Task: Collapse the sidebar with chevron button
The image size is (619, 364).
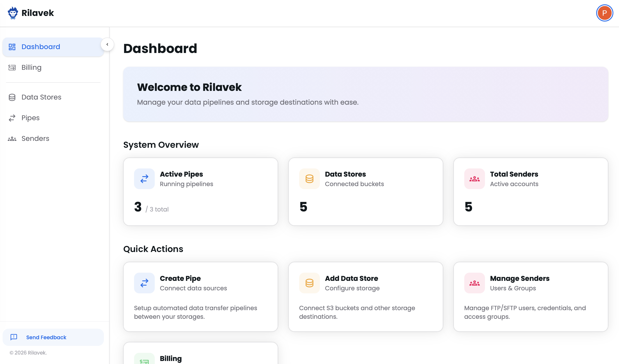Action: [x=107, y=44]
